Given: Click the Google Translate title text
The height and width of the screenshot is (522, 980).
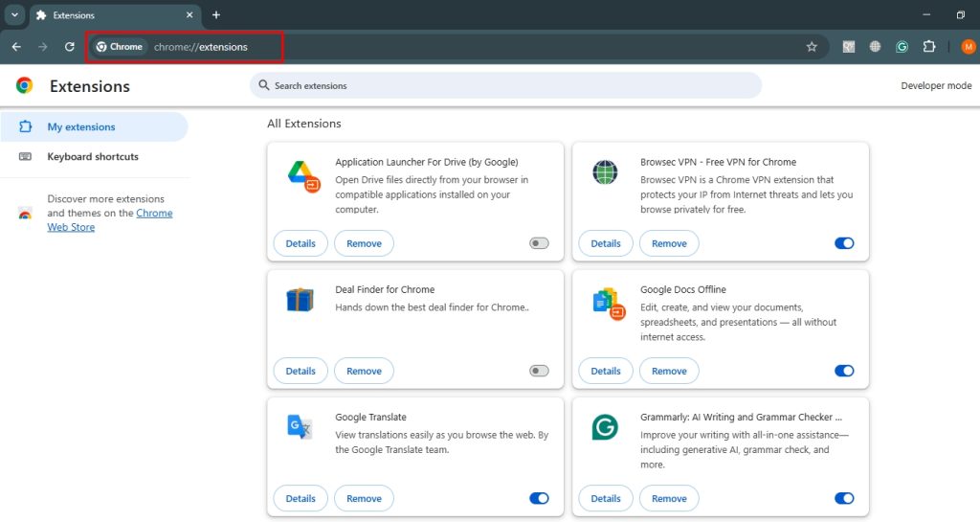Looking at the screenshot, I should (370, 417).
